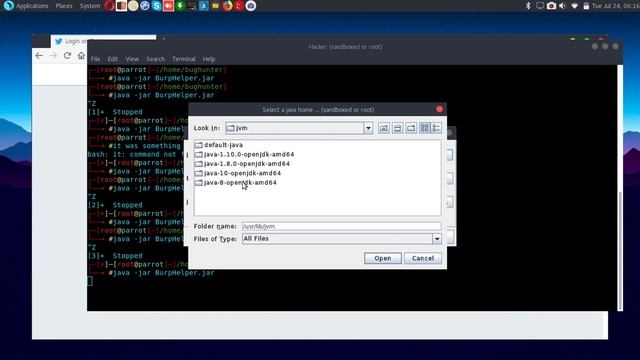Expand the Files of Type dropdown arrow
This screenshot has height=360, width=640.
click(x=437, y=239)
